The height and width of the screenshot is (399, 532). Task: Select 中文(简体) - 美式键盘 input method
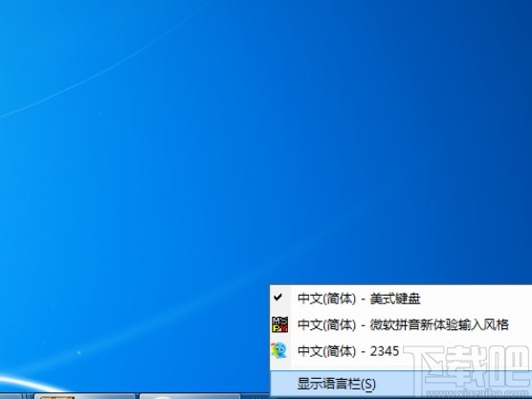[x=401, y=299]
